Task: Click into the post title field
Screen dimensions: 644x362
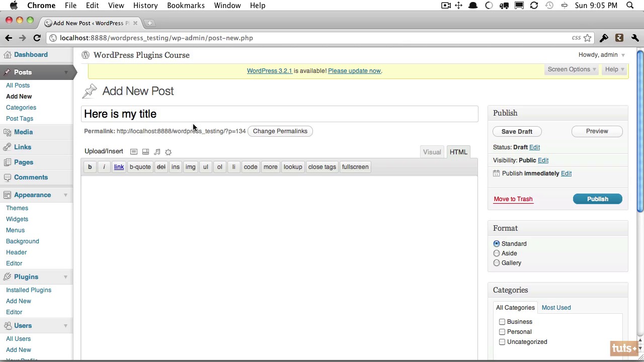Action: click(x=280, y=114)
